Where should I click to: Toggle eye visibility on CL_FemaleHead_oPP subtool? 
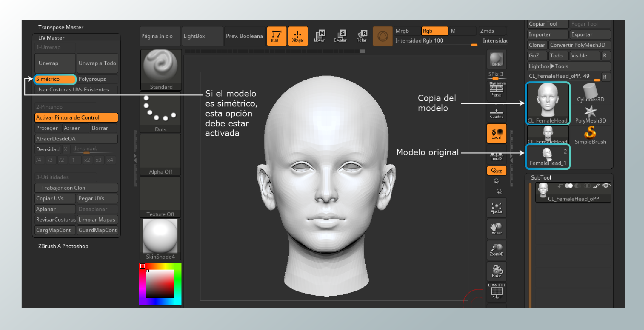pyautogui.click(x=606, y=186)
